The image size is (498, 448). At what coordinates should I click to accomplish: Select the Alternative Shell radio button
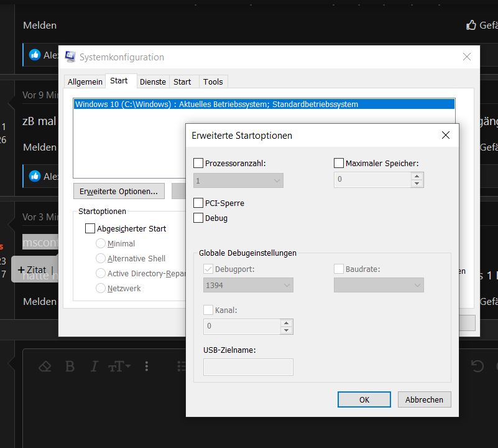pos(100,258)
